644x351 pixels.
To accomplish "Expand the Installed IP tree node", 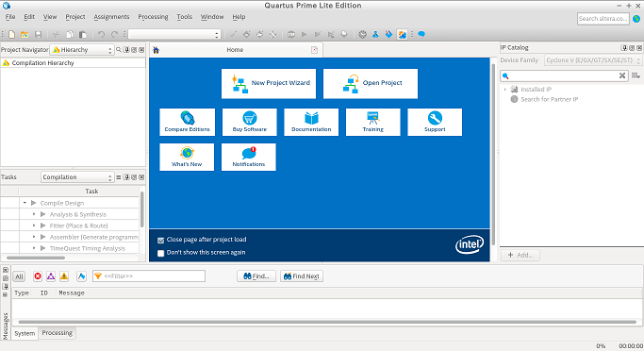I will (505, 90).
